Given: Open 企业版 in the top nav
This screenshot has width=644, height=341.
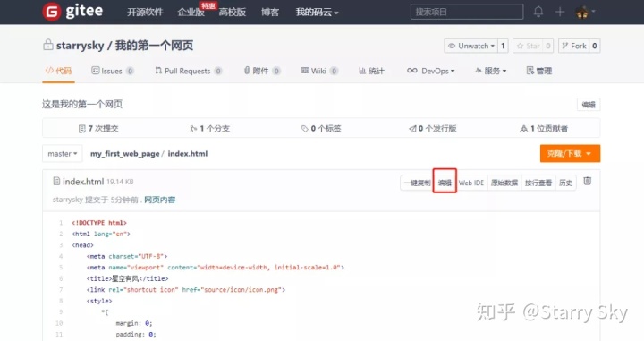Looking at the screenshot, I should point(191,13).
